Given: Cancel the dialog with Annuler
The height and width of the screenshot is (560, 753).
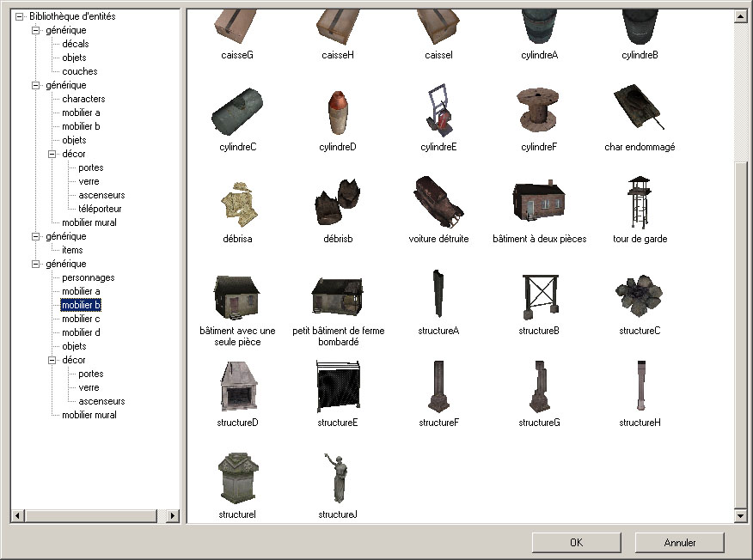Looking at the screenshot, I should 680,543.
